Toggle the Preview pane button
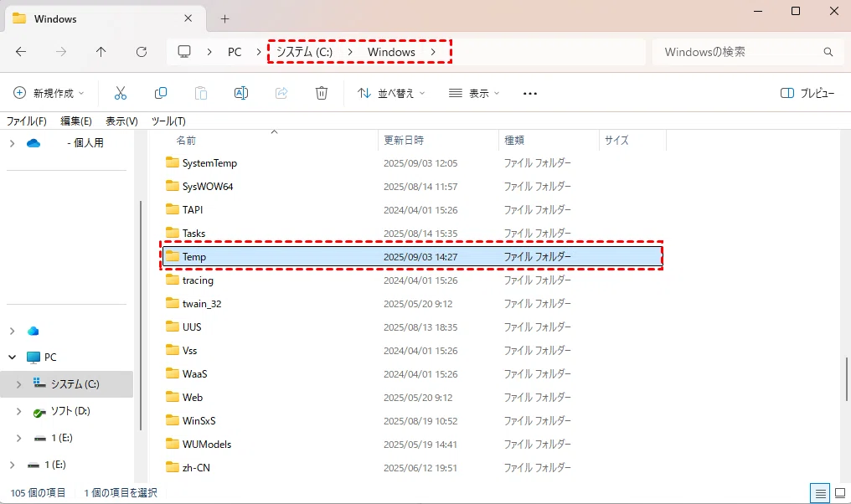The height and width of the screenshot is (504, 851). pos(807,93)
